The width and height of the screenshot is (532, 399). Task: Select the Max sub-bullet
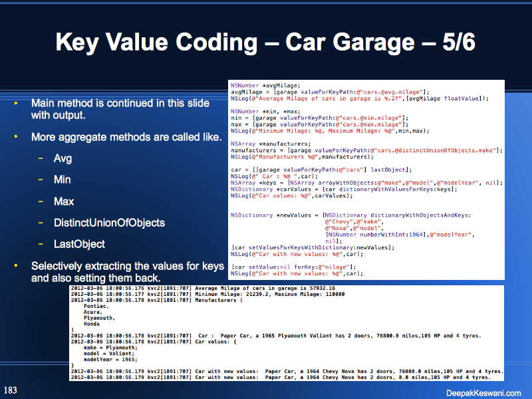[64, 201]
